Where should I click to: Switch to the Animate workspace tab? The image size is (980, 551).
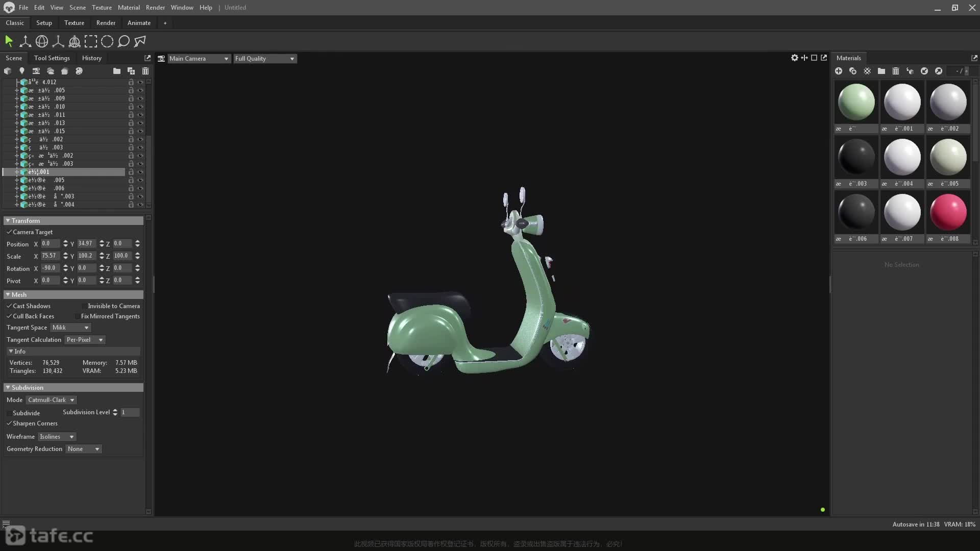click(139, 23)
